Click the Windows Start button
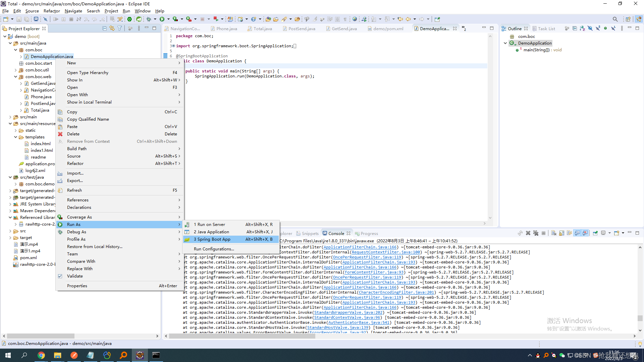Viewport: 644px width, 362px height. (8, 355)
